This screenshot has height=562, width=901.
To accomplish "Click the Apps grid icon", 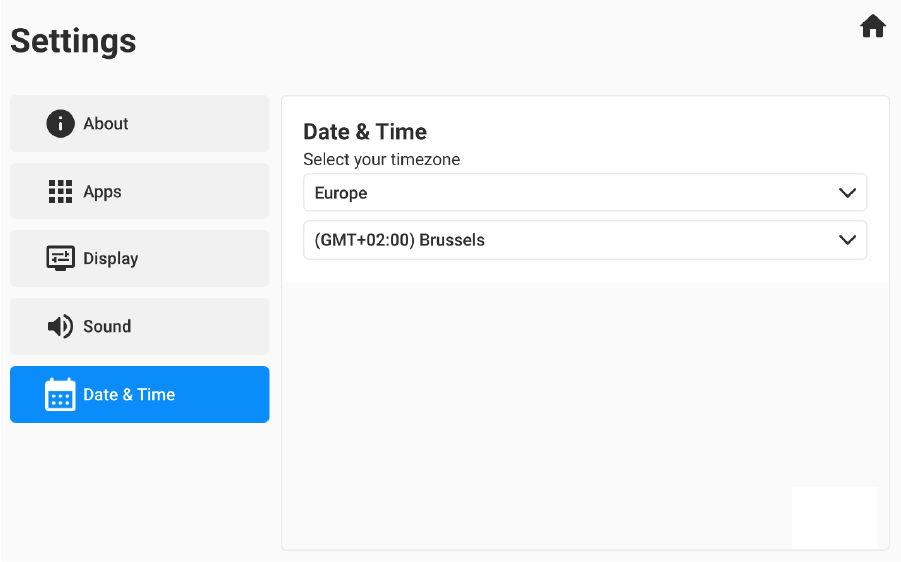I will pos(60,192).
